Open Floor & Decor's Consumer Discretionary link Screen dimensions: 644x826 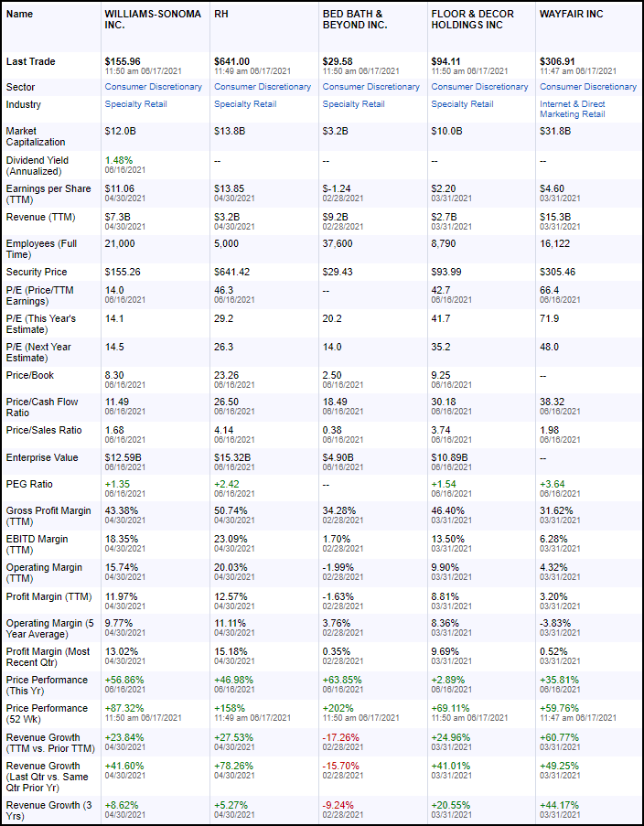coord(479,87)
